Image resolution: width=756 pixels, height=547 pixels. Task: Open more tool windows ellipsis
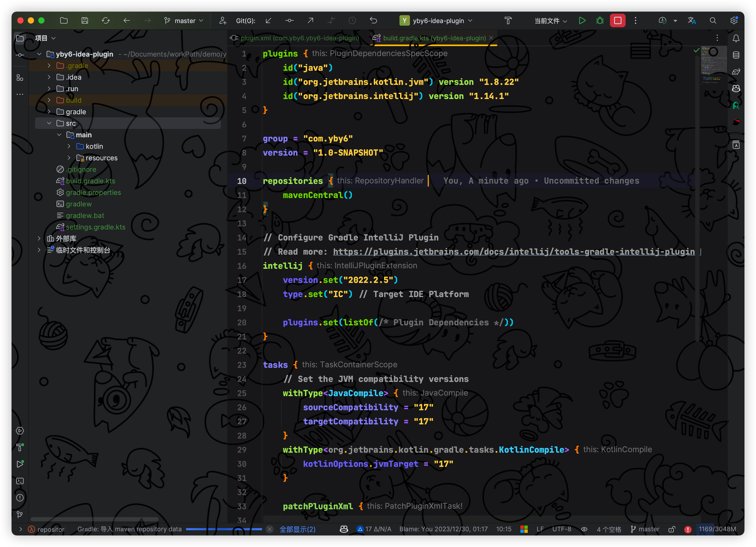coord(20,94)
